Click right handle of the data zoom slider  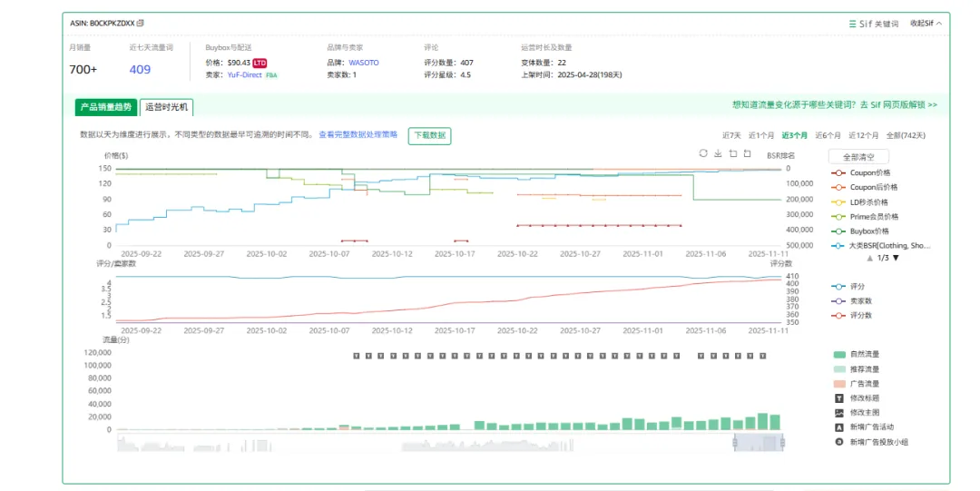pos(782,444)
